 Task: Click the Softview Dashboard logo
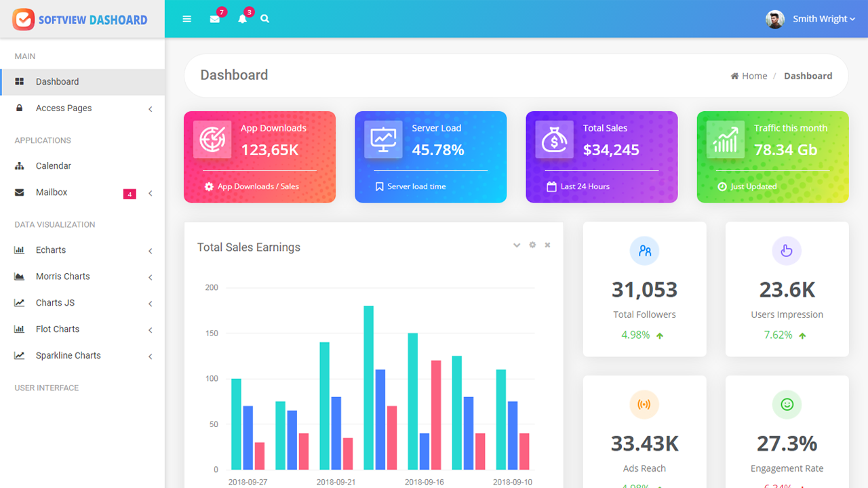[80, 20]
